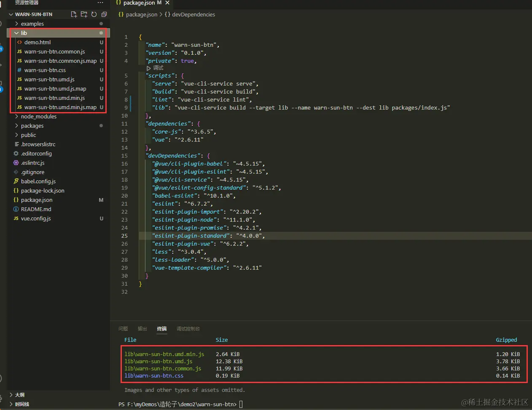Click line number 25 in the gutter

[x=124, y=236]
